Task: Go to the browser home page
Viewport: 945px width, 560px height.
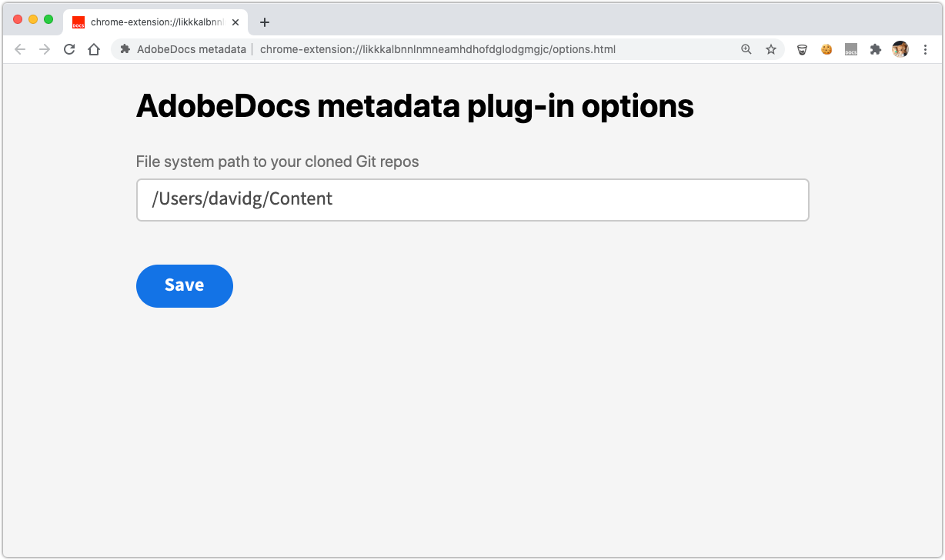Action: (94, 49)
